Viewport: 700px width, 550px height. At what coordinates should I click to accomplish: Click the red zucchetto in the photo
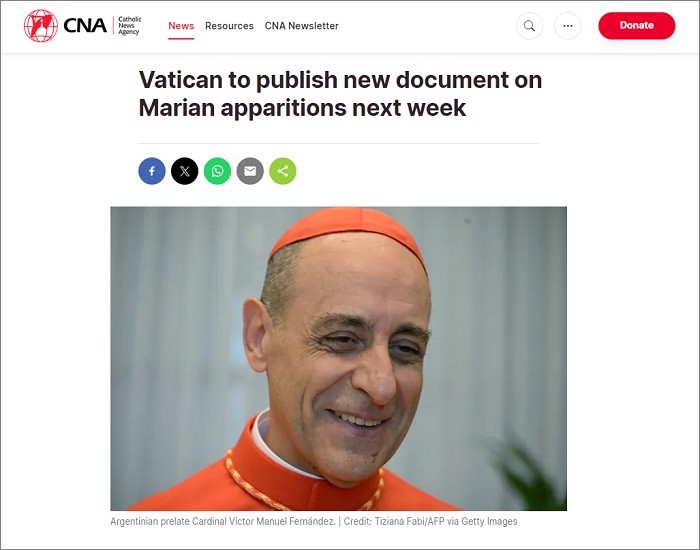tap(347, 230)
